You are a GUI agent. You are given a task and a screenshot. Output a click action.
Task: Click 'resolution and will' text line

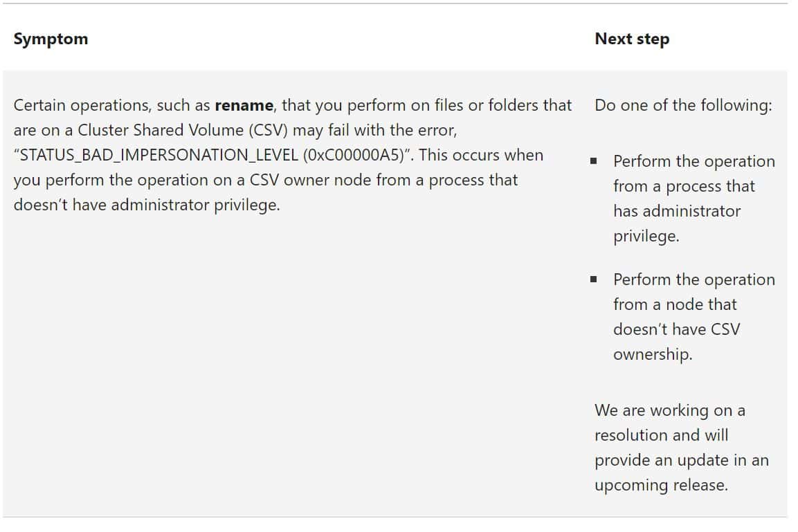tap(661, 435)
